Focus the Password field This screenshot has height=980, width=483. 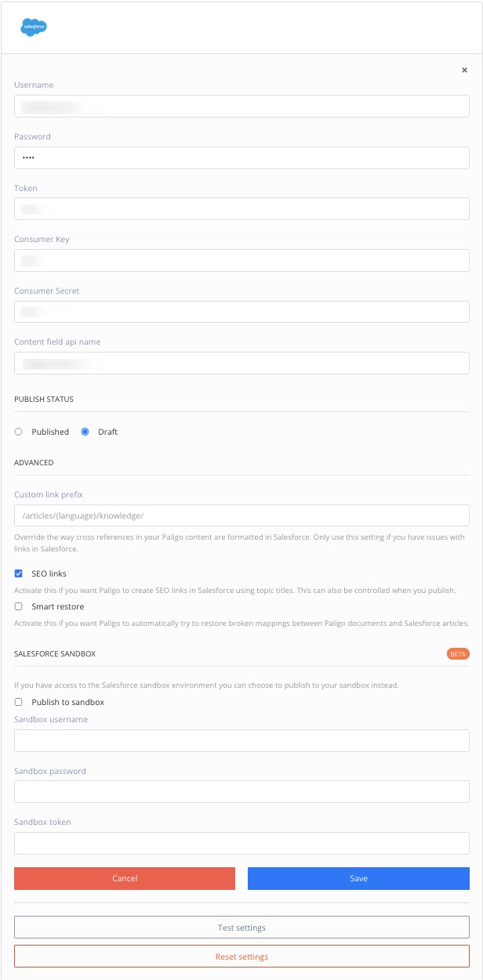(x=241, y=157)
